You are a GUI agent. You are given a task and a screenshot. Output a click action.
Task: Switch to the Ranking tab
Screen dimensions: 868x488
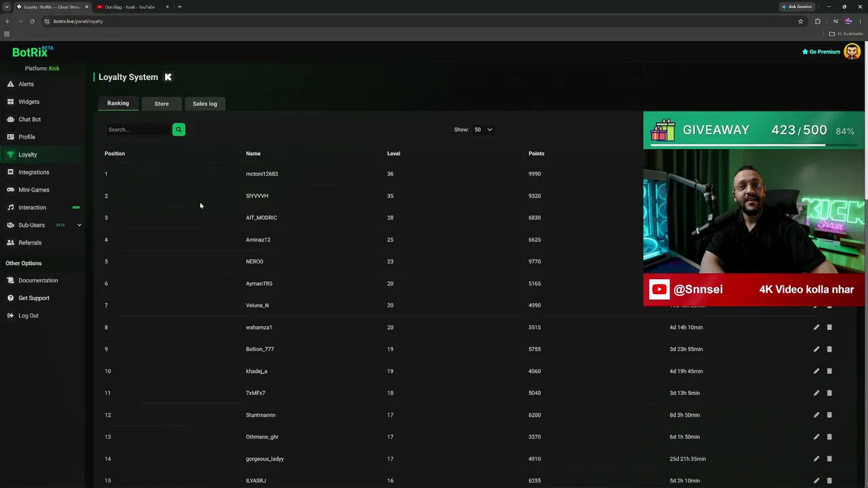[x=118, y=103]
